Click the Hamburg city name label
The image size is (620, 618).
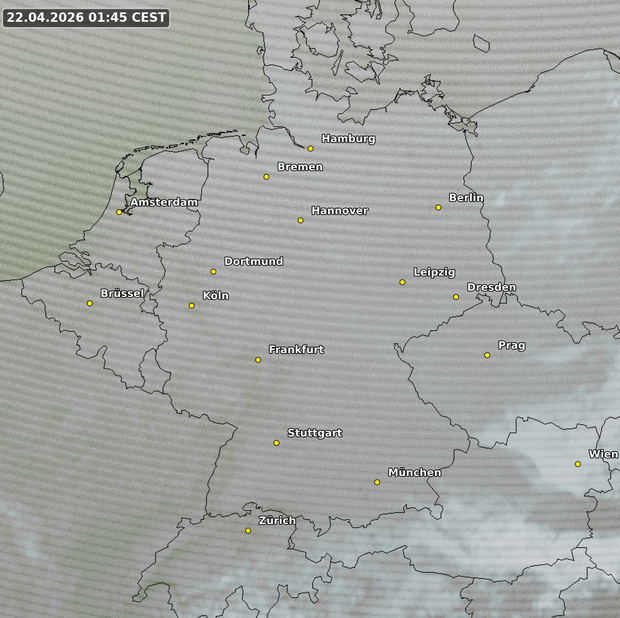point(348,139)
